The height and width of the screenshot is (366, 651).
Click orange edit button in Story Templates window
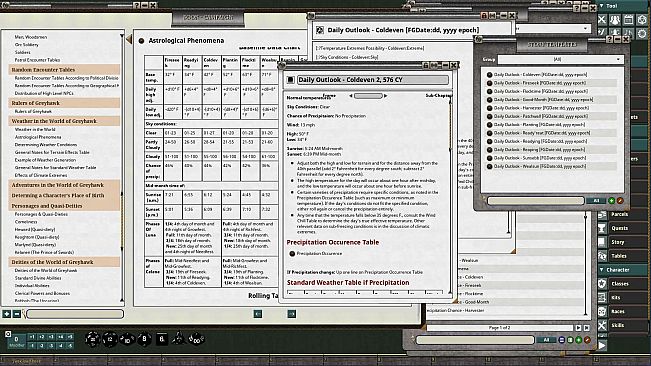(x=620, y=201)
